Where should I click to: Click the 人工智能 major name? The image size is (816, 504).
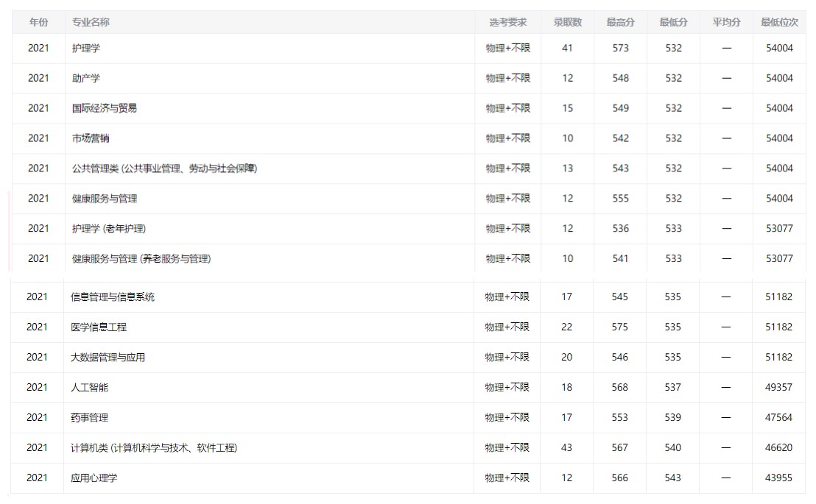click(89, 387)
